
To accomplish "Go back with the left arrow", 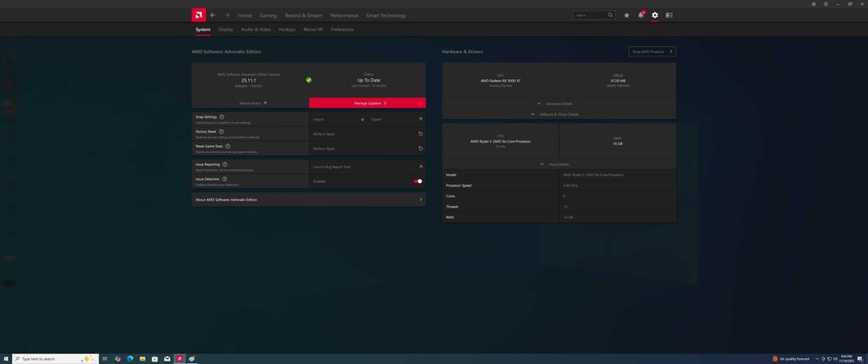I will tap(213, 16).
